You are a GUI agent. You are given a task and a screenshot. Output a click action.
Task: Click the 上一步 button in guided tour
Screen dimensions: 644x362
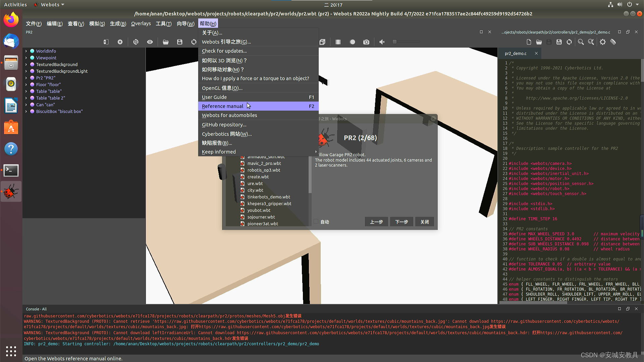pyautogui.click(x=376, y=222)
